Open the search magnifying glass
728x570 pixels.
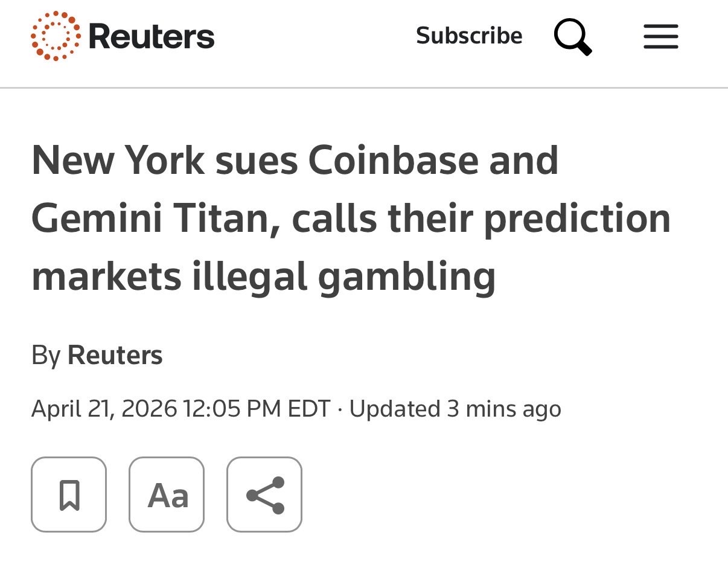(572, 36)
